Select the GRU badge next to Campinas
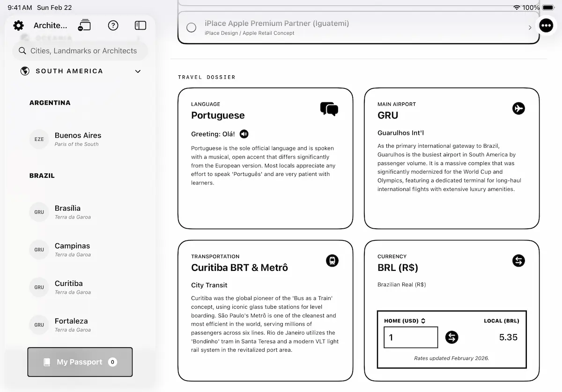This screenshot has width=562, height=392. [39, 250]
